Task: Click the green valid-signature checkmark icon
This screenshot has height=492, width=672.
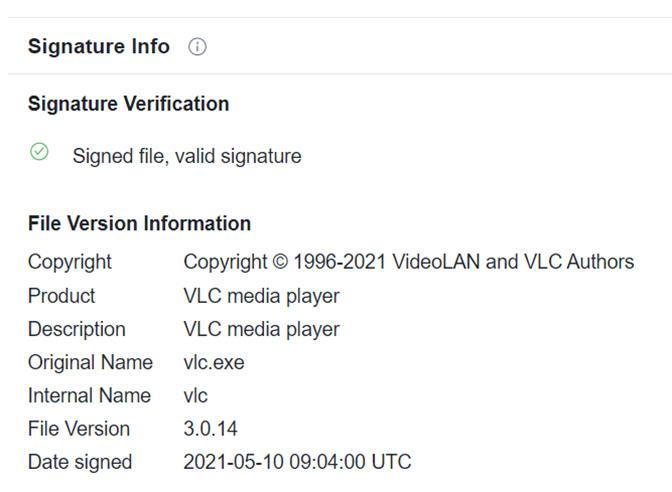Action: [x=39, y=152]
